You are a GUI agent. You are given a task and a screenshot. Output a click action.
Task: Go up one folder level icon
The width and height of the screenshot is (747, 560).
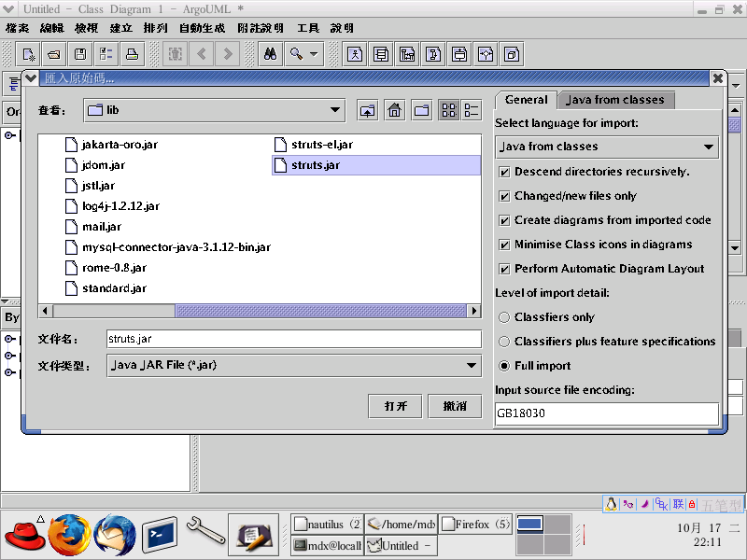tap(367, 110)
